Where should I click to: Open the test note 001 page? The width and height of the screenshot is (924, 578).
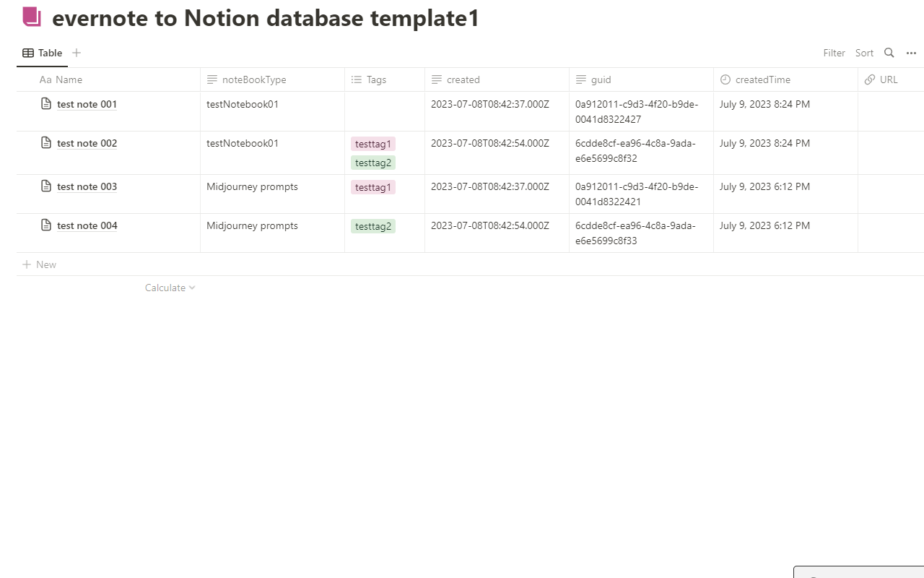point(87,104)
